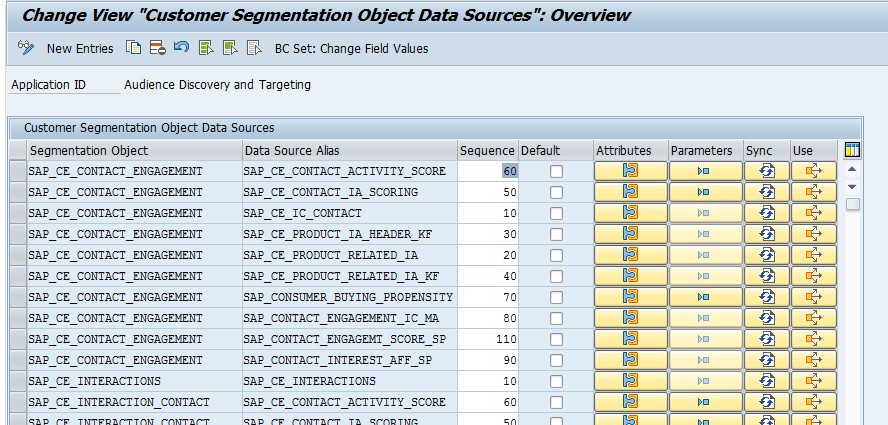
Task: Click the SAP_CE_PRODUCT_IA_HEADER_KF alias cell
Action: (x=350, y=234)
